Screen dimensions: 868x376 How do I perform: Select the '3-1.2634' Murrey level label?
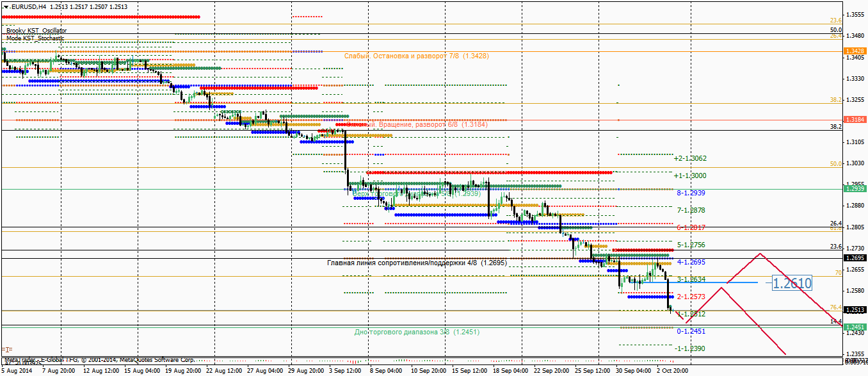(x=691, y=279)
